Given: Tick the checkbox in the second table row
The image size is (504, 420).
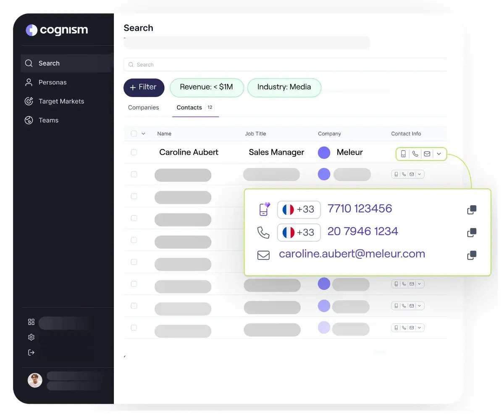Looking at the screenshot, I should click(x=134, y=174).
